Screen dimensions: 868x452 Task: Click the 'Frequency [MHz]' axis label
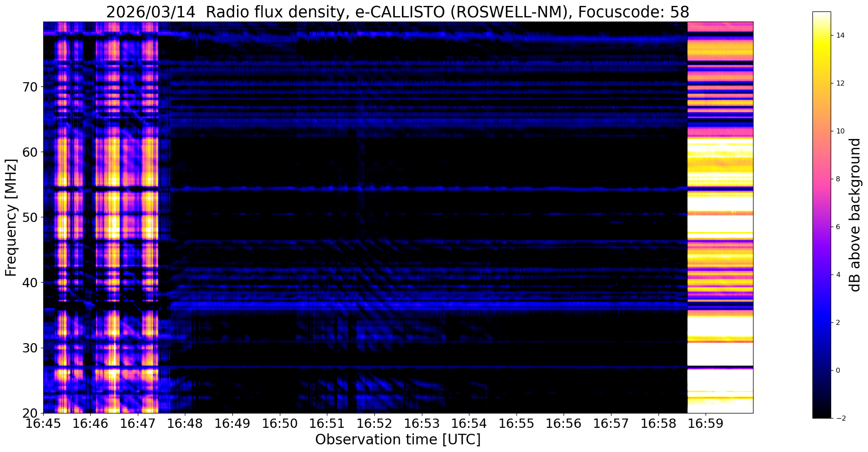(x=11, y=218)
